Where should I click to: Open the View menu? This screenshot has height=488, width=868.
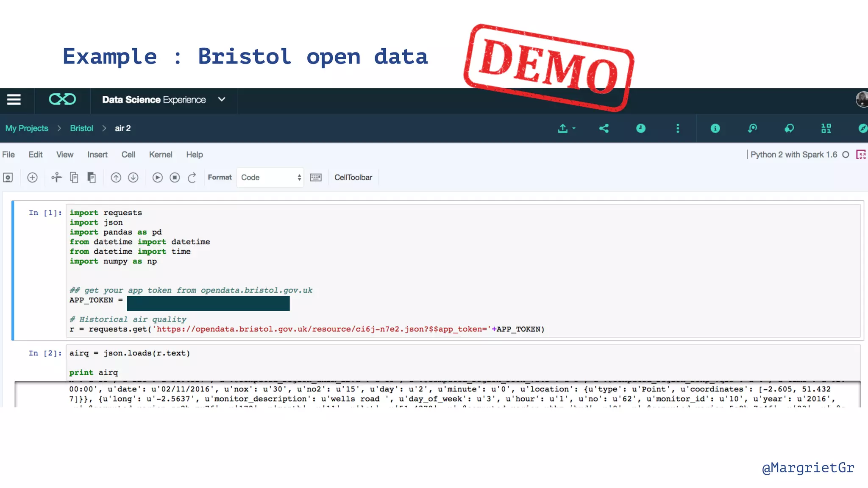(65, 155)
